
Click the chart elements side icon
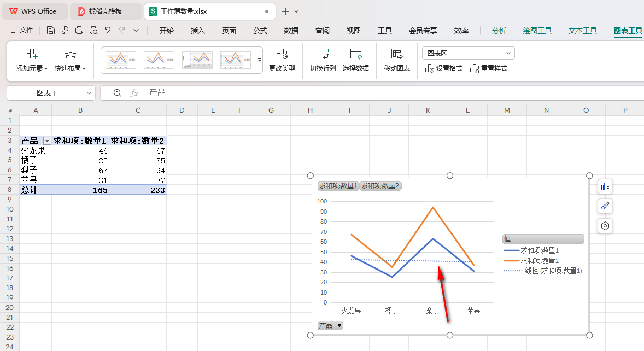[605, 187]
